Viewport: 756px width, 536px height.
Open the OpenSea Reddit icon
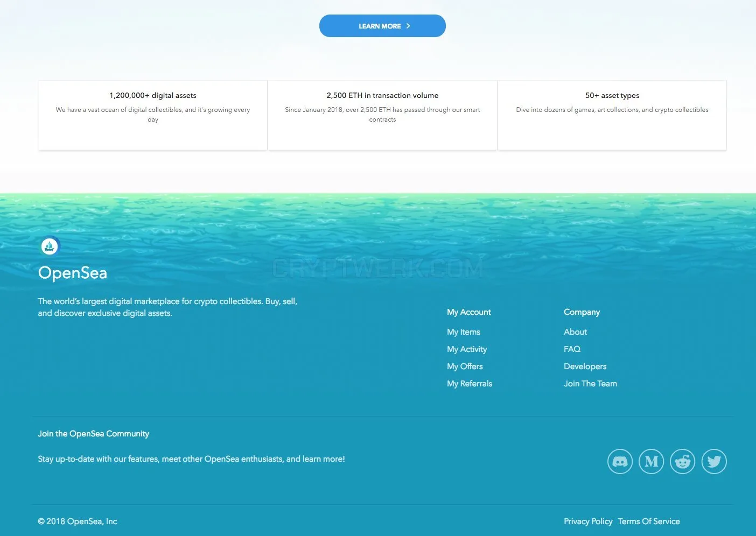pos(683,461)
